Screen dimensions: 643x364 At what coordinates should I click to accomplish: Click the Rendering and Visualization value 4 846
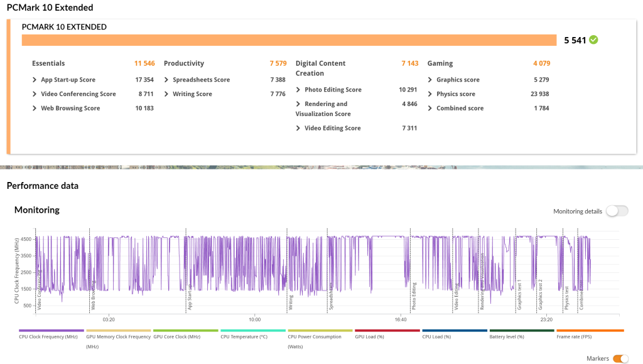[409, 104]
